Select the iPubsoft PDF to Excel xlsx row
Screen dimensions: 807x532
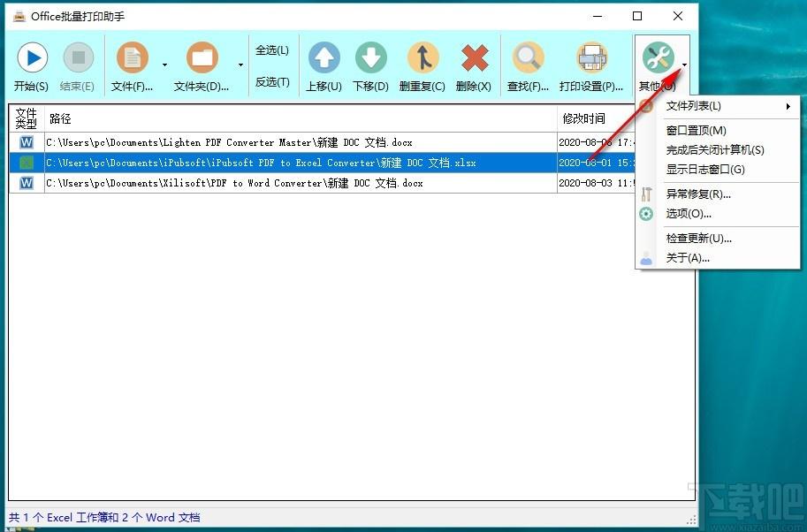pos(323,163)
